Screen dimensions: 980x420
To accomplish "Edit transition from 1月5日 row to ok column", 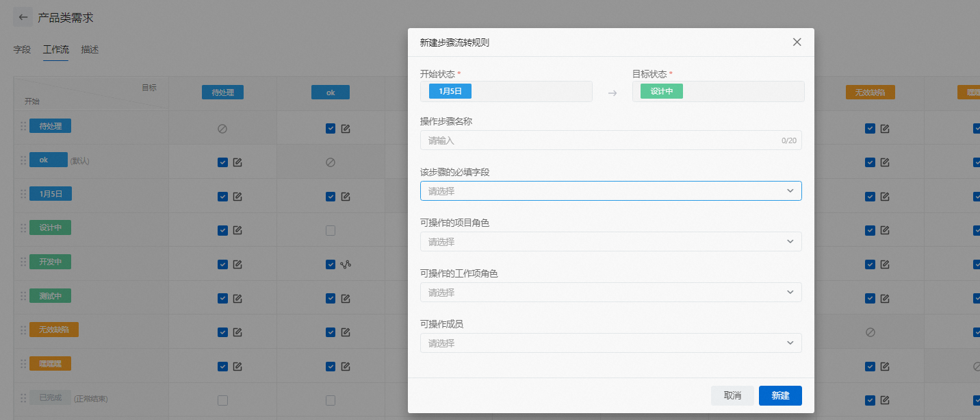I will click(346, 197).
